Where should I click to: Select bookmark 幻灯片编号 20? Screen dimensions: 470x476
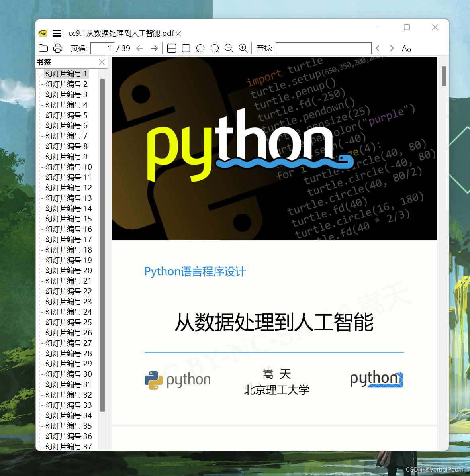pos(69,270)
